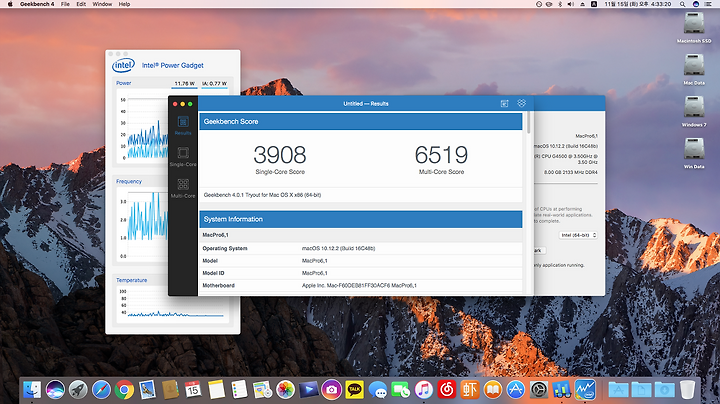Open Contacts book icon in Dock
The height and width of the screenshot is (404, 720).
170,390
